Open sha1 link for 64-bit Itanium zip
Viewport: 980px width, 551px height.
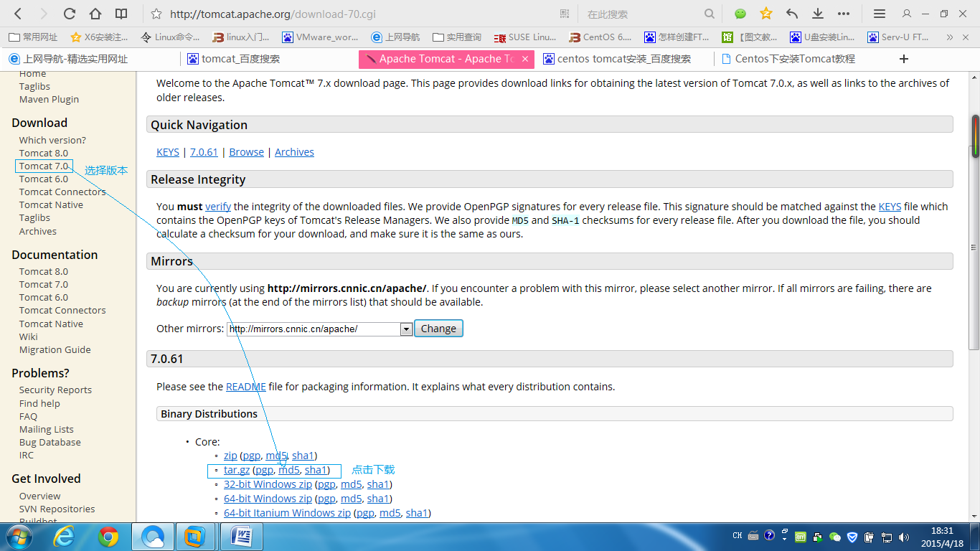click(417, 513)
